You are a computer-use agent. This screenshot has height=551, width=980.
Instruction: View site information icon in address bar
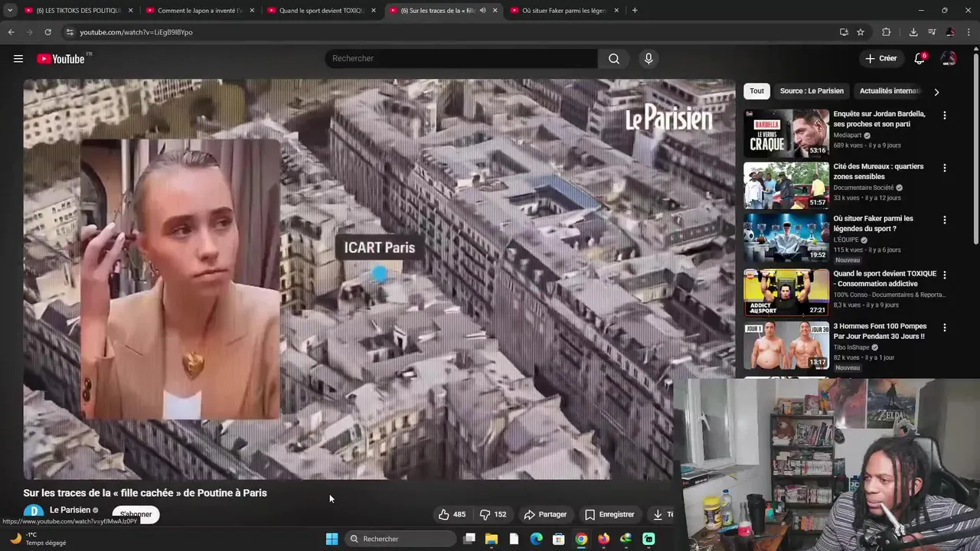pos(70,32)
